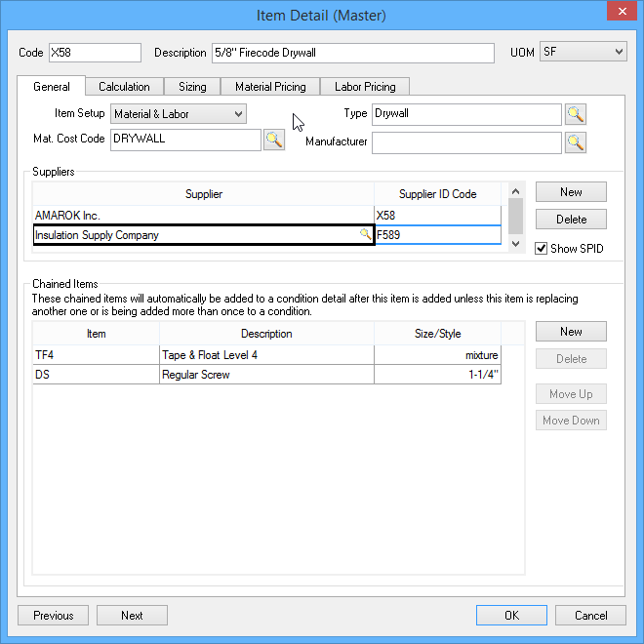Click the Type input field
Viewport: 644px width, 644px height.
(x=466, y=114)
